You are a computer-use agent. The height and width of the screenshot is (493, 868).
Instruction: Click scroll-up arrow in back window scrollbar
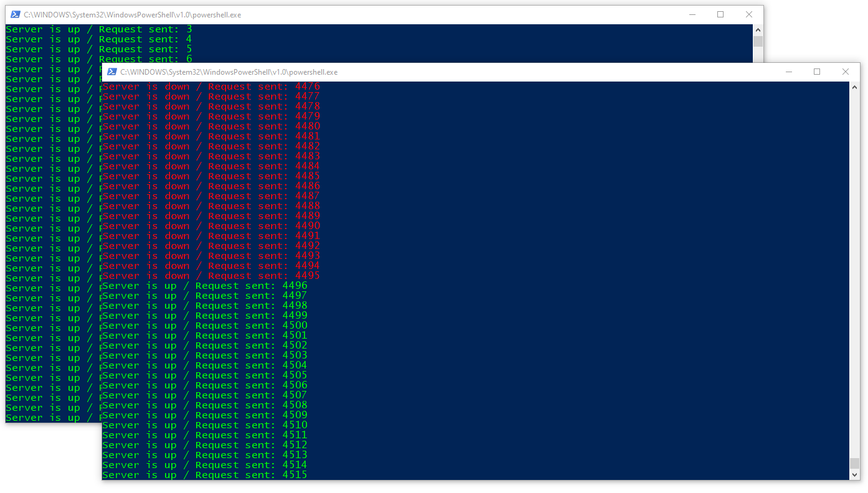coord(758,30)
